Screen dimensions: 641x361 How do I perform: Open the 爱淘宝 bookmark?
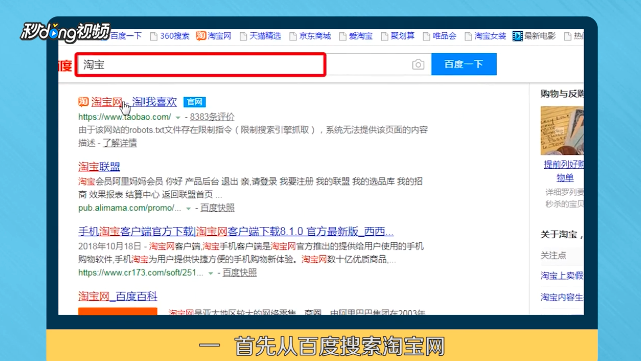361,36
